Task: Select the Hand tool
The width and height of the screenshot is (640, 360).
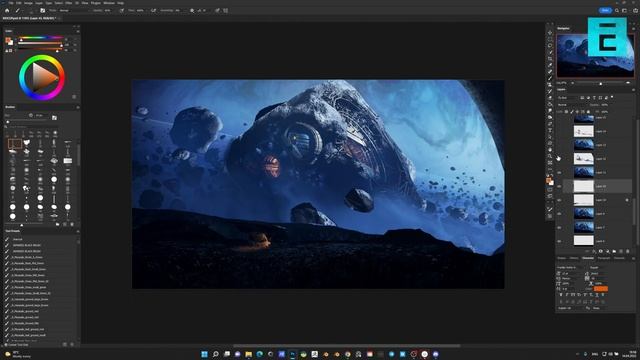Action: 550,149
